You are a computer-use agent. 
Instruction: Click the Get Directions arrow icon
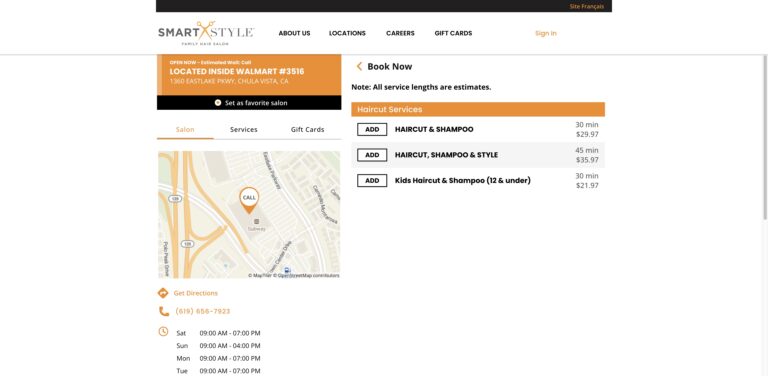point(163,293)
